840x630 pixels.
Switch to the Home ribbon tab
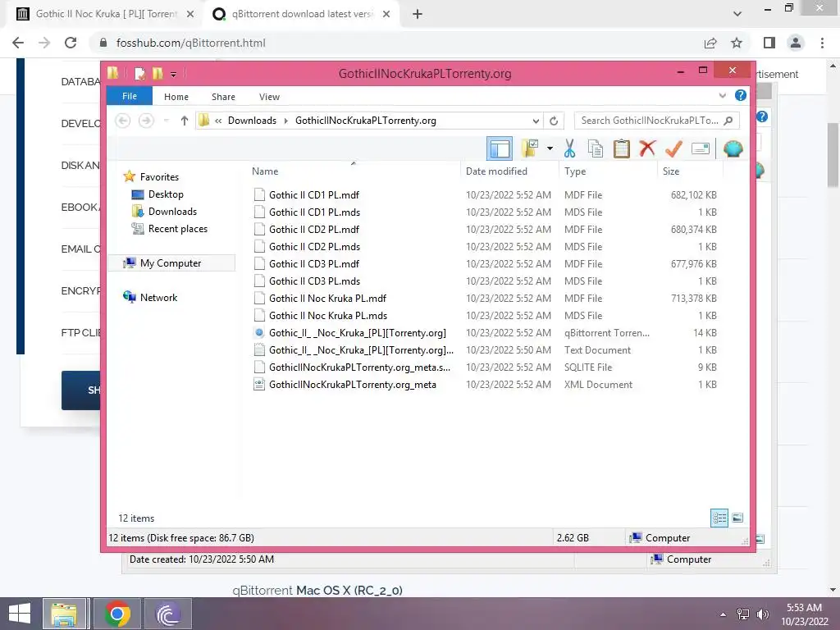[x=176, y=97]
